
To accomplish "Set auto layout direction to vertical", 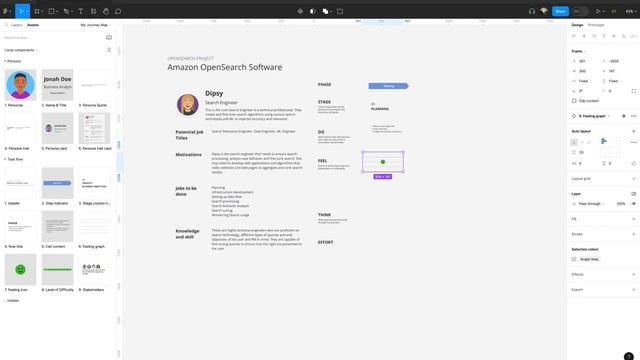I will point(574,142).
